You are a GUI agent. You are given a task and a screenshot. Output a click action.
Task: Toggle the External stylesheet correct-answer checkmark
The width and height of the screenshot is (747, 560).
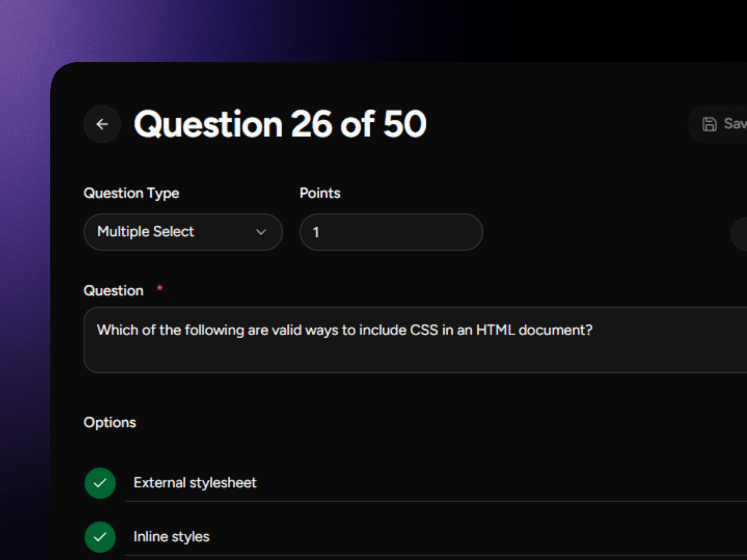coord(100,483)
